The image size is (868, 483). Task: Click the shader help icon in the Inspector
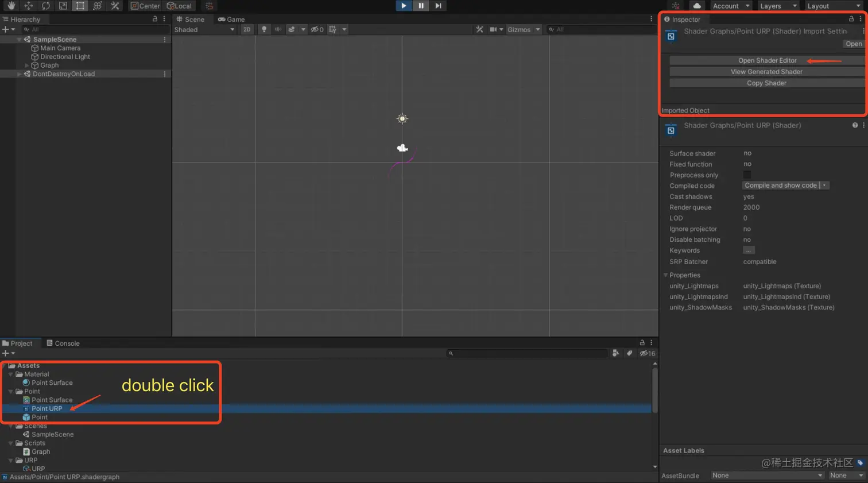[x=855, y=125]
